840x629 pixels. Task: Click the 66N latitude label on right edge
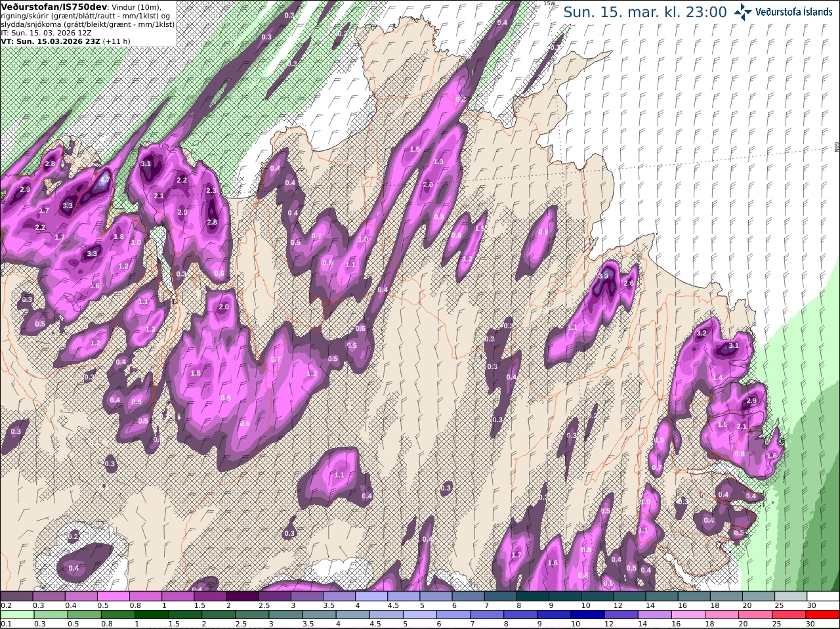[x=837, y=147]
